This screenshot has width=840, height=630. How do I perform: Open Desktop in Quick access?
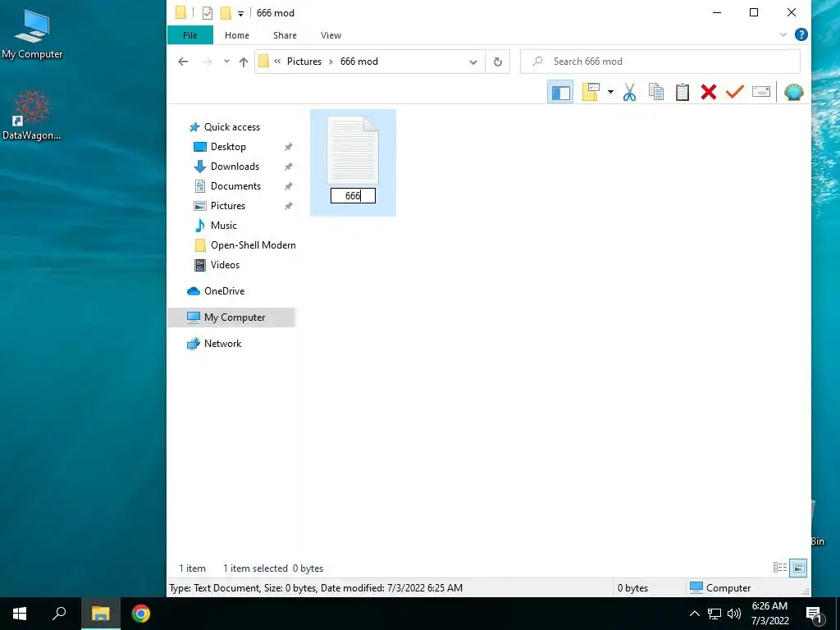[x=228, y=147]
